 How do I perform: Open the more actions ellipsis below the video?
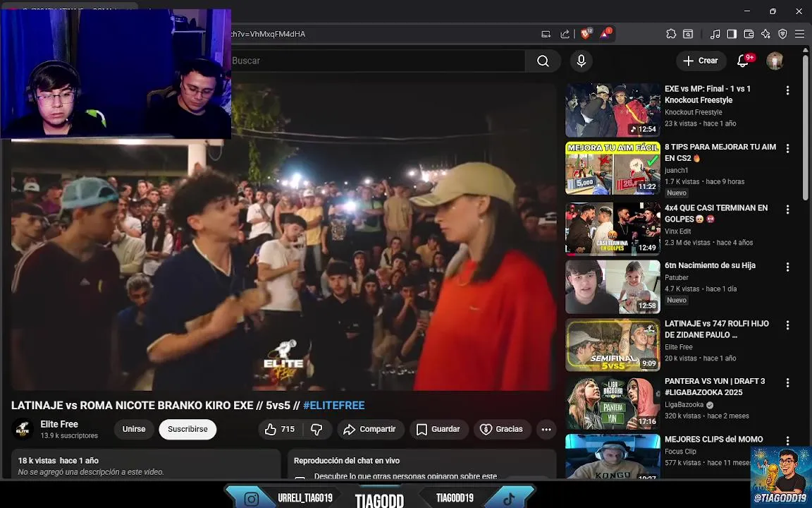(x=546, y=429)
